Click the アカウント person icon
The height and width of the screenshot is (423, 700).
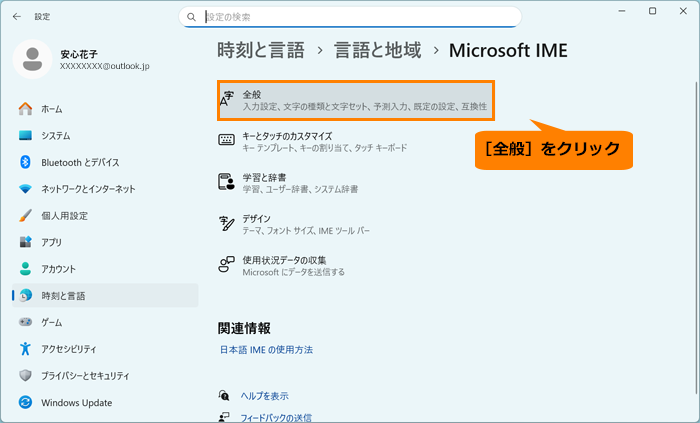point(25,269)
